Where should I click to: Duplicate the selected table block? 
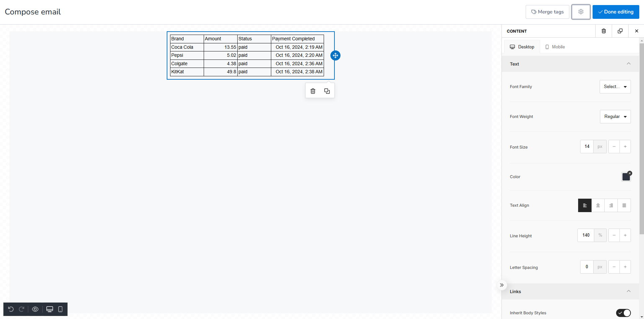327,91
